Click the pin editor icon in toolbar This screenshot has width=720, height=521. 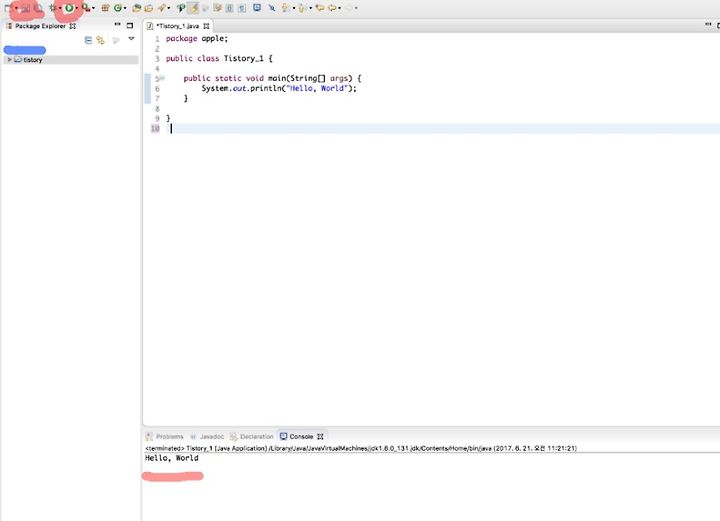tap(272, 8)
